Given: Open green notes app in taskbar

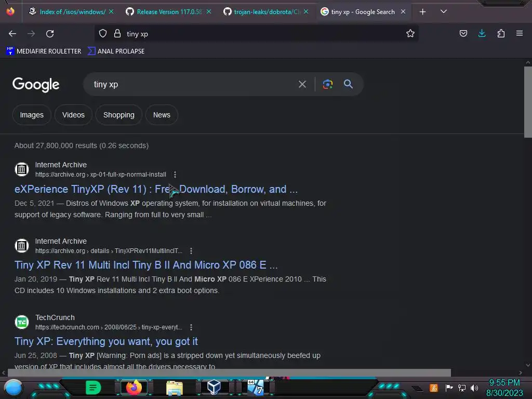Looking at the screenshot, I should pyautogui.click(x=93, y=388).
